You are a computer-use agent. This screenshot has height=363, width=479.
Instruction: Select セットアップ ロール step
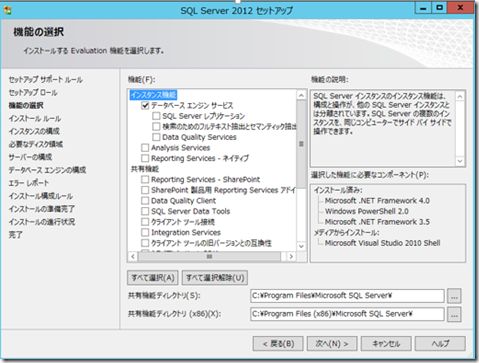pyautogui.click(x=33, y=93)
